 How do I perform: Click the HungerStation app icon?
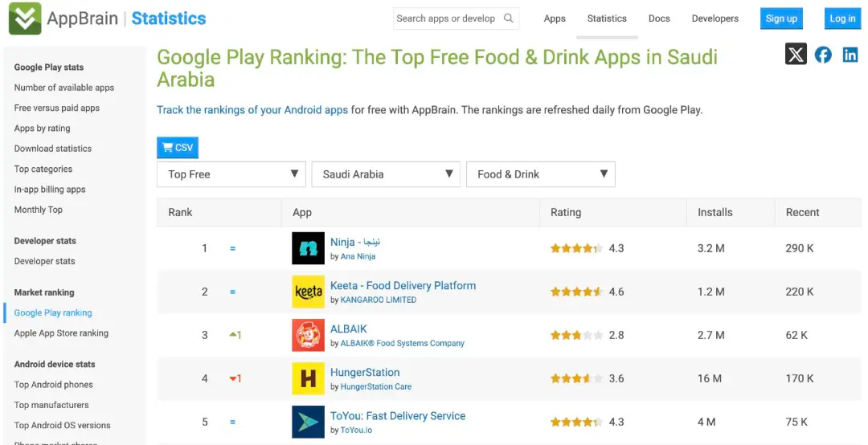[308, 379]
